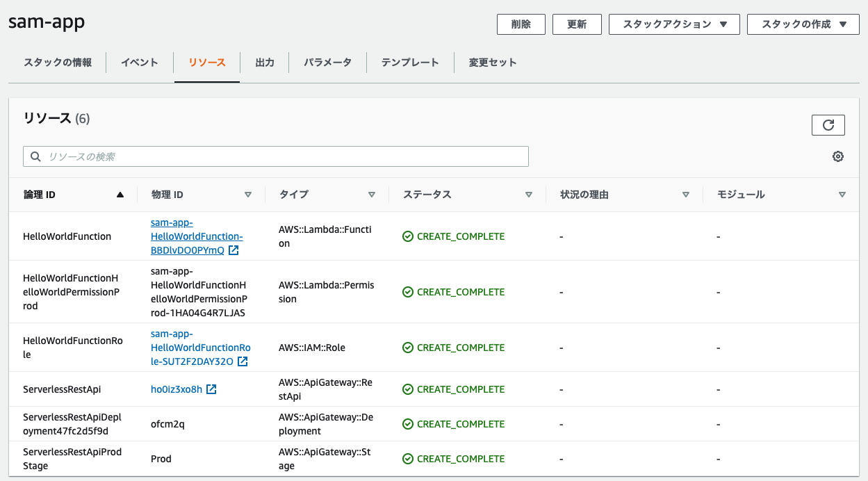Open sam-app-HelloWorldFunctionRole-SUT2F2DAY32O link
This screenshot has width=868, height=481.
[200, 348]
